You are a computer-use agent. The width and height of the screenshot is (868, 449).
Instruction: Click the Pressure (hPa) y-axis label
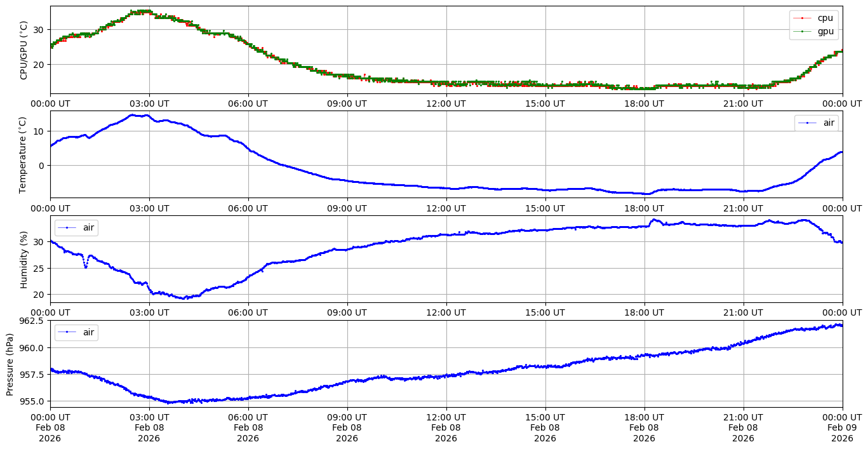point(10,364)
